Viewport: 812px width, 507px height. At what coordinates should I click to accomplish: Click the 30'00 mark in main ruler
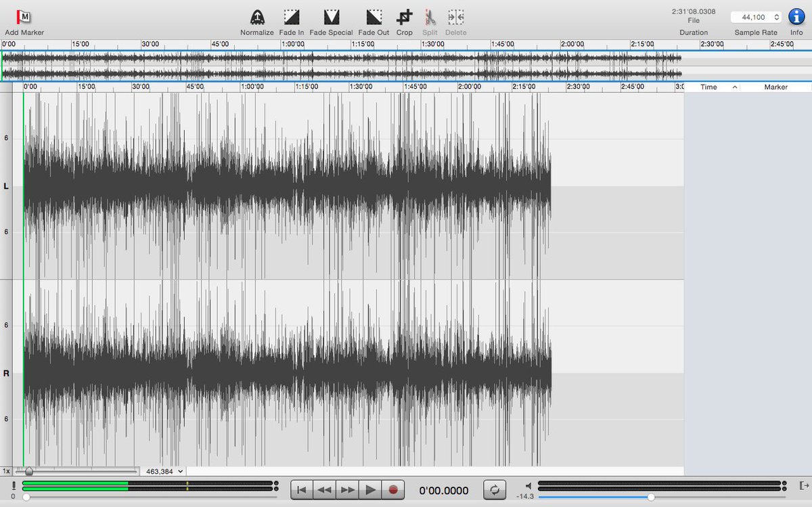140,87
